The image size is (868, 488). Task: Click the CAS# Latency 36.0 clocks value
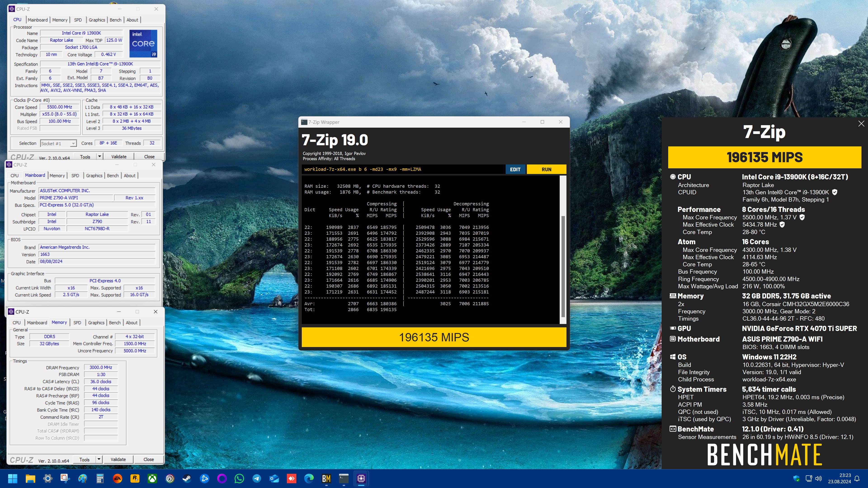click(x=101, y=382)
